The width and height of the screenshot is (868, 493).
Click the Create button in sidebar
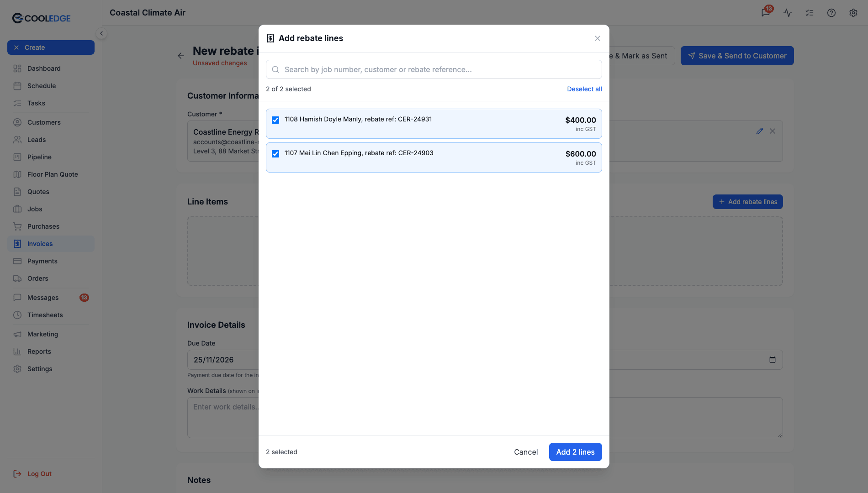[x=51, y=47]
